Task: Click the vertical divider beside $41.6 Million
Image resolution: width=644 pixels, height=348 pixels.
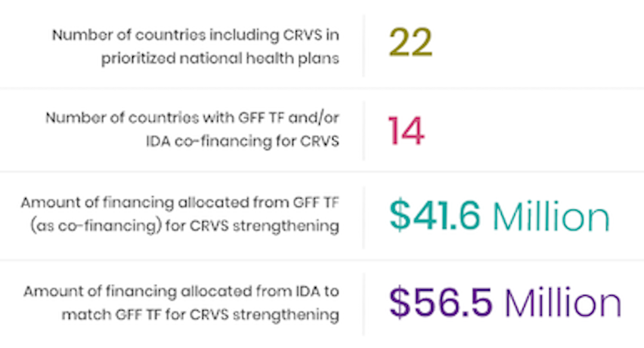Action: (364, 216)
